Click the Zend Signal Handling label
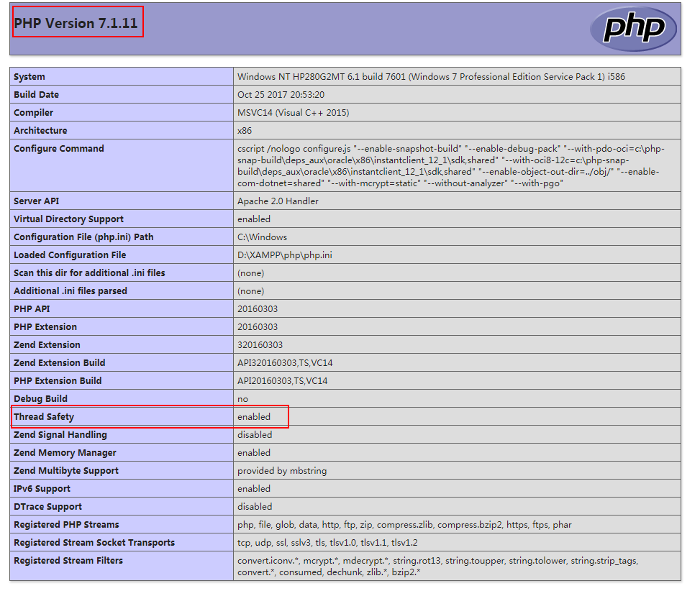The height and width of the screenshot is (591, 700). pos(60,434)
